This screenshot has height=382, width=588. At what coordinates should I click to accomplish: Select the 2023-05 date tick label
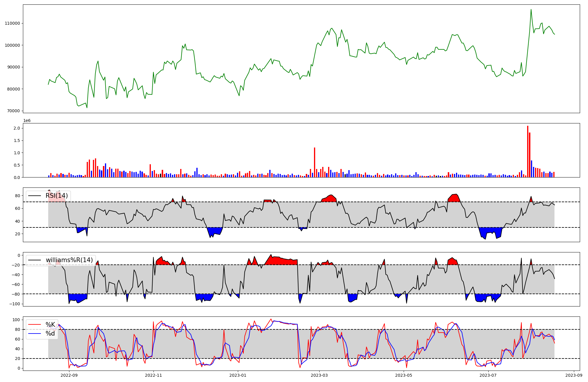click(404, 375)
